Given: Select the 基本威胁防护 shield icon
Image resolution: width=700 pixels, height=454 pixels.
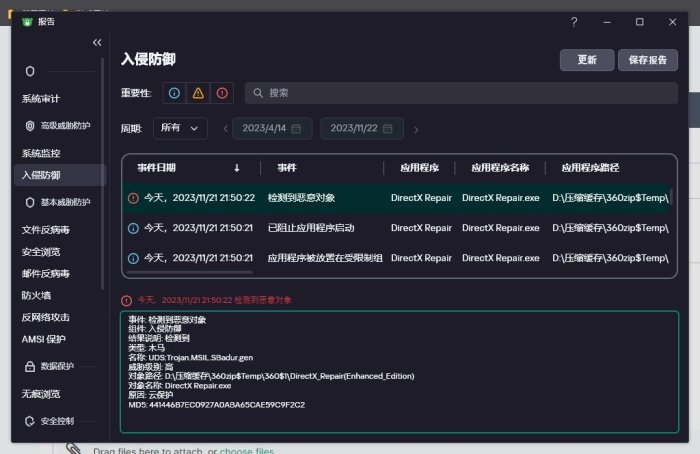Looking at the screenshot, I should [30, 202].
